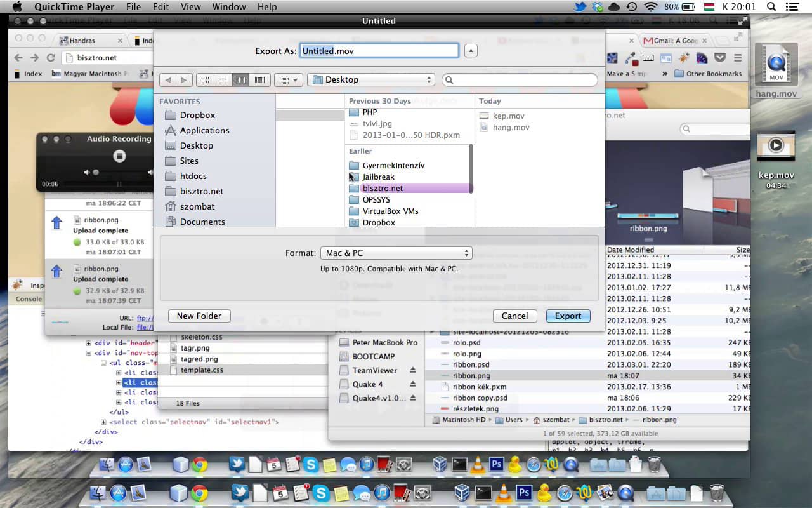
Task: Open the View menu
Action: (x=190, y=7)
